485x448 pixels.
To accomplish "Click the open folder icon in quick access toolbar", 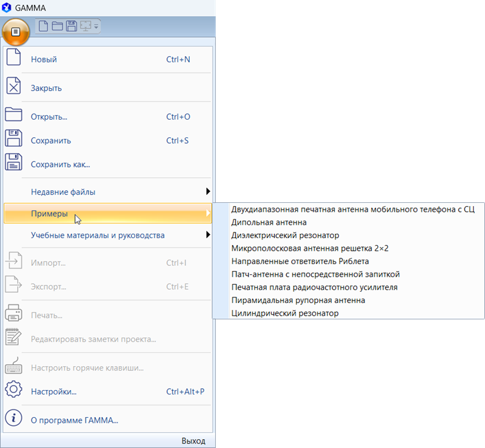I will (57, 26).
